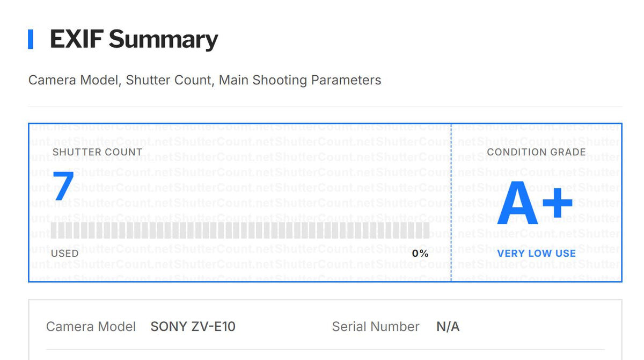This screenshot has height=360, width=644.
Task: Click the 0% usage percentage
Action: point(420,253)
